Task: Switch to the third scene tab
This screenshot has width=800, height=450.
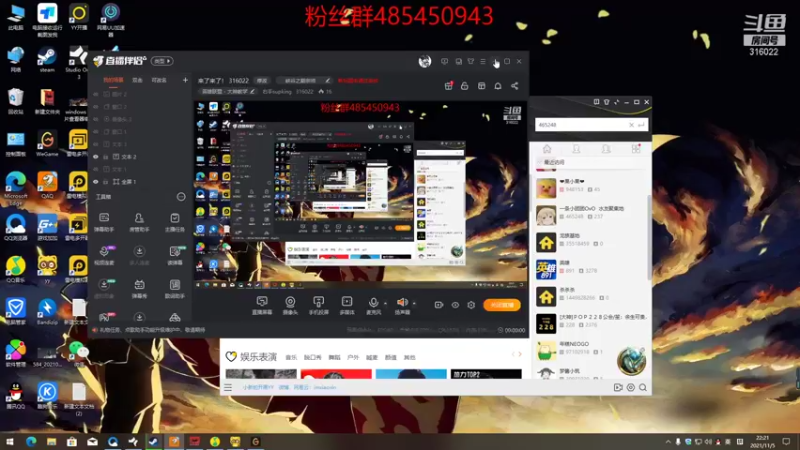Action: [159, 80]
